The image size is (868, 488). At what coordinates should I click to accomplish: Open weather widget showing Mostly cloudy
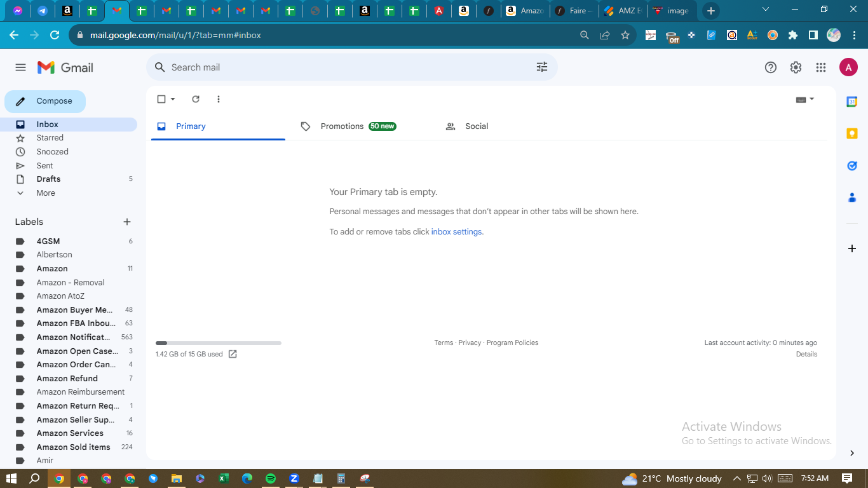point(672,478)
